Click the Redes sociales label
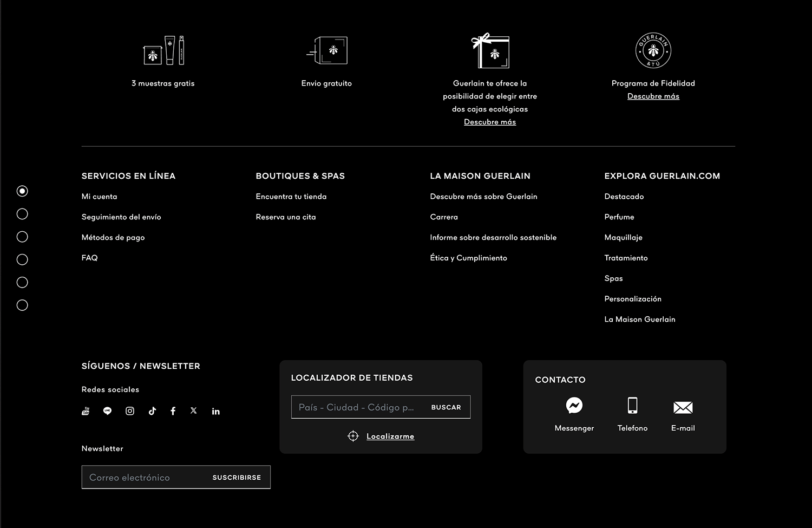 tap(110, 389)
